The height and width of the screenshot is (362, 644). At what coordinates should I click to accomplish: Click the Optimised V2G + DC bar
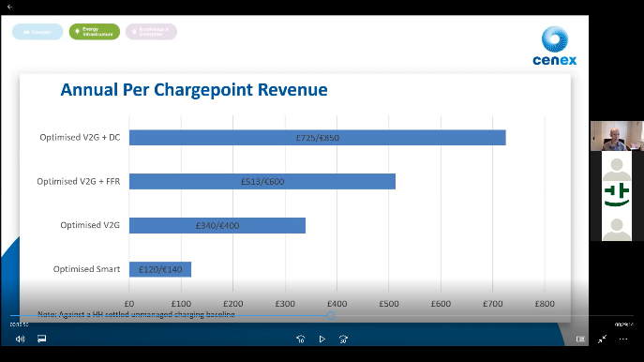[318, 138]
